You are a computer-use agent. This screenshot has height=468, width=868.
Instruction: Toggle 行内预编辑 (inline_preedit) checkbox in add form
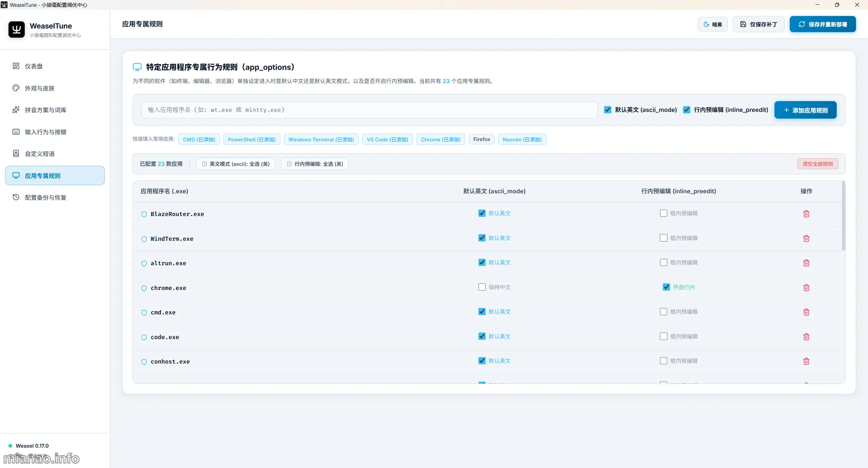(x=687, y=110)
